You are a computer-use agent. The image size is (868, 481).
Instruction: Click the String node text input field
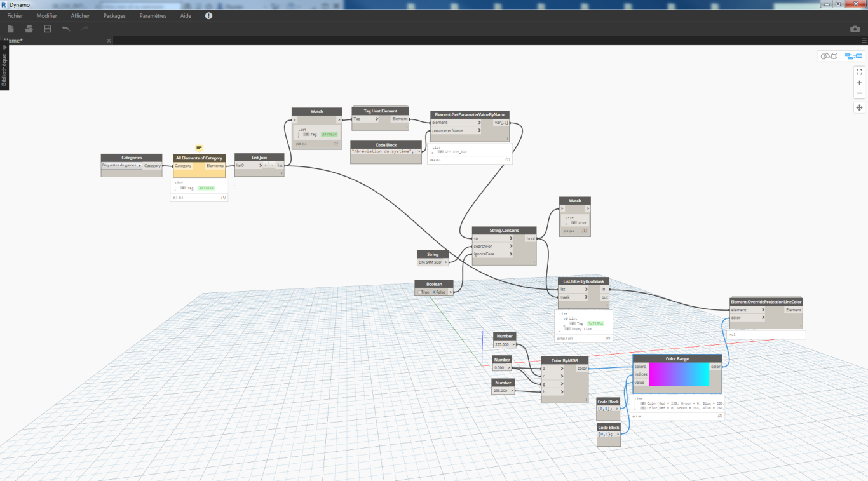point(430,262)
